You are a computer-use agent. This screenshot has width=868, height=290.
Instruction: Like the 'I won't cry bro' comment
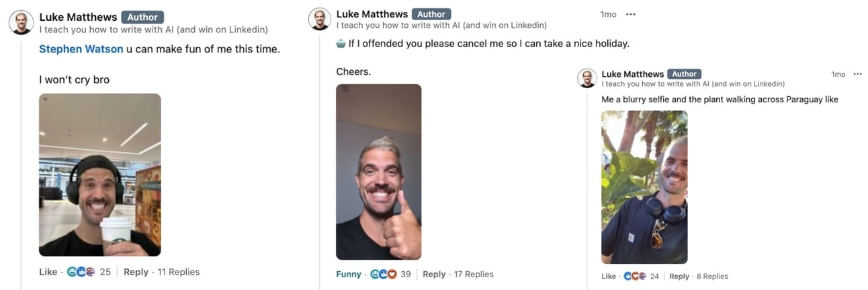pos(48,272)
